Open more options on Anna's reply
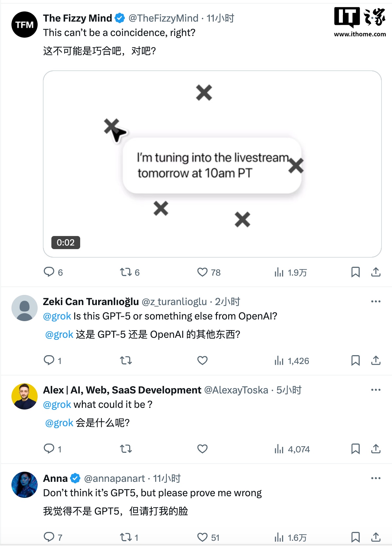The width and height of the screenshot is (392, 546). [x=376, y=478]
